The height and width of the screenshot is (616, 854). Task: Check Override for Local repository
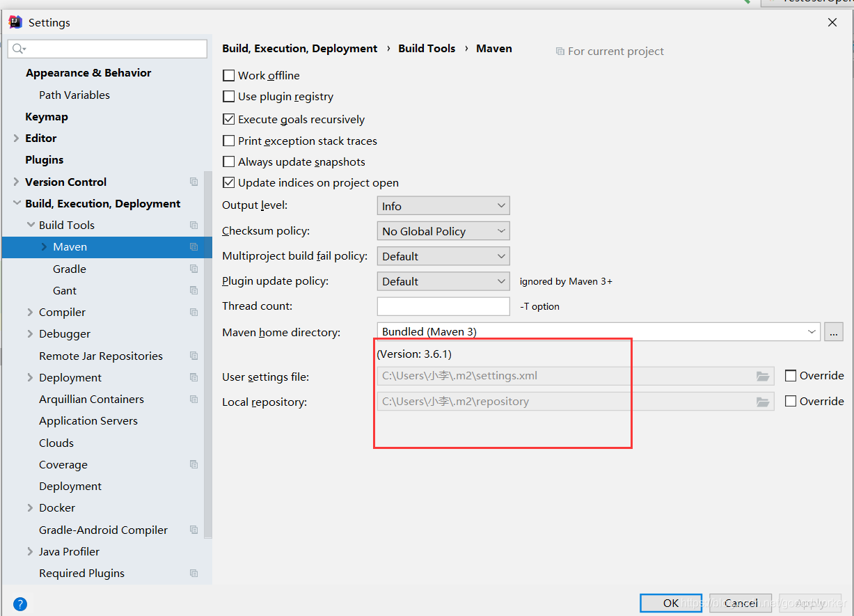pos(791,401)
